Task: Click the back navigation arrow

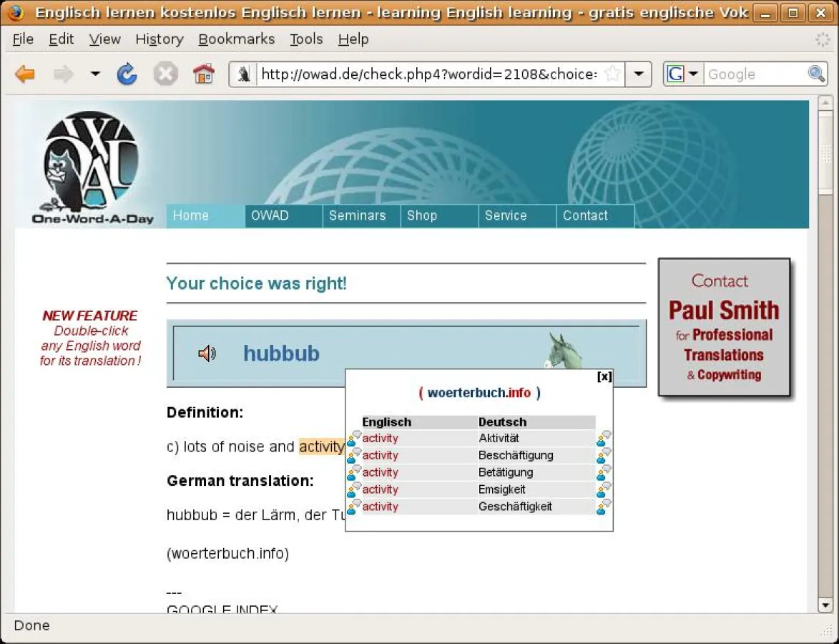Action: coord(26,74)
